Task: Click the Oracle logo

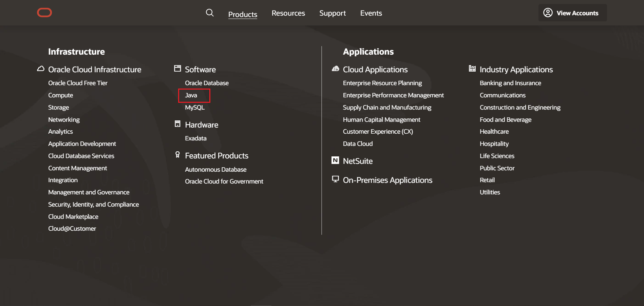Action: click(44, 13)
